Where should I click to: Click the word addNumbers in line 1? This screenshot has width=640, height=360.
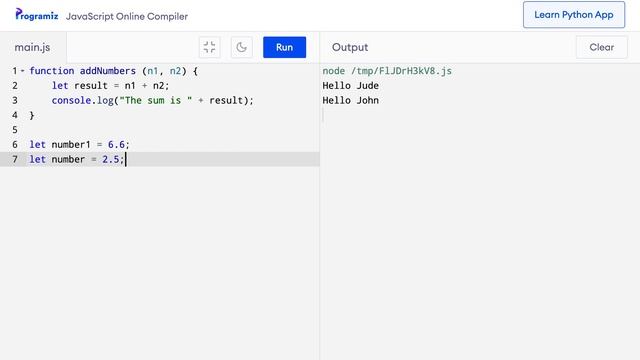(108, 71)
